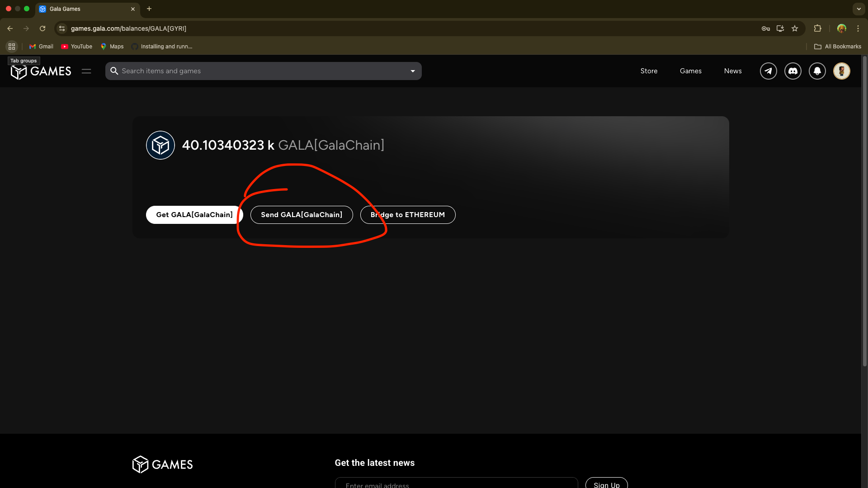Bookmark this page with star icon

tap(795, 28)
